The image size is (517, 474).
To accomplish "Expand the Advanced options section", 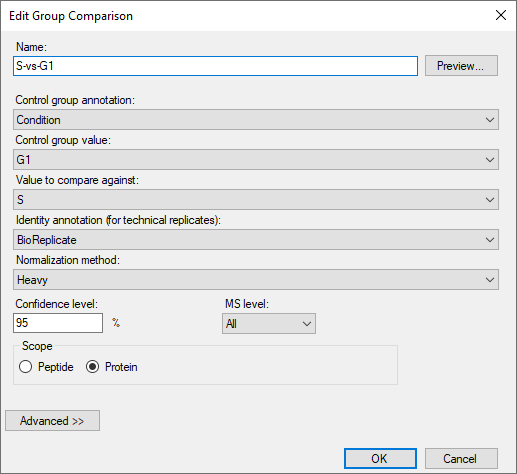I will (x=52, y=421).
